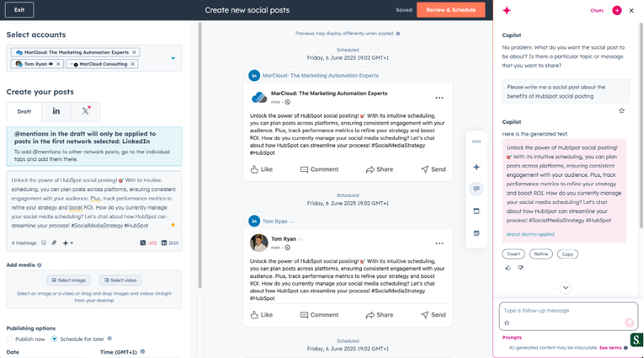The width and height of the screenshot is (644, 358).
Task: Click the drag handle icon on side toolbar
Action: tap(477, 141)
